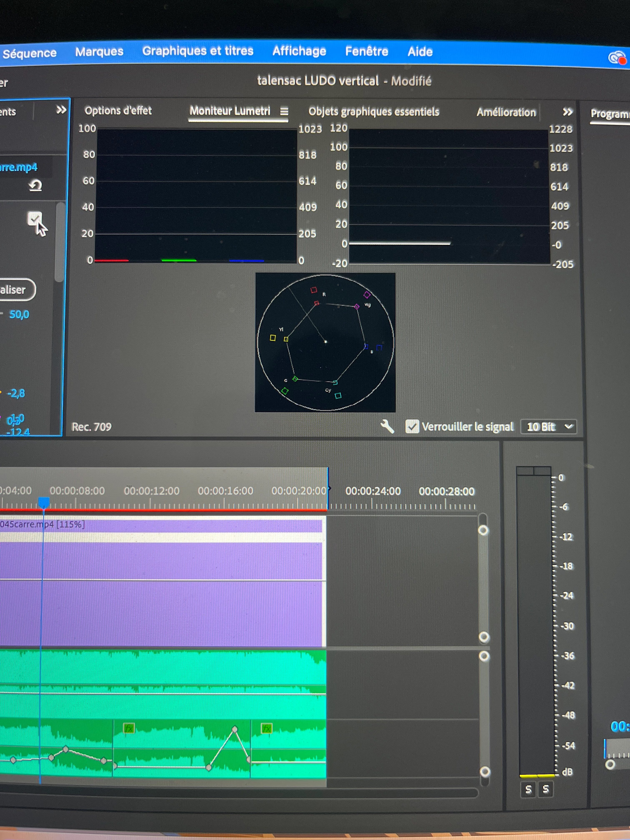The width and height of the screenshot is (630, 840).
Task: Click the fx badge on the last audio clip
Action: click(x=267, y=728)
